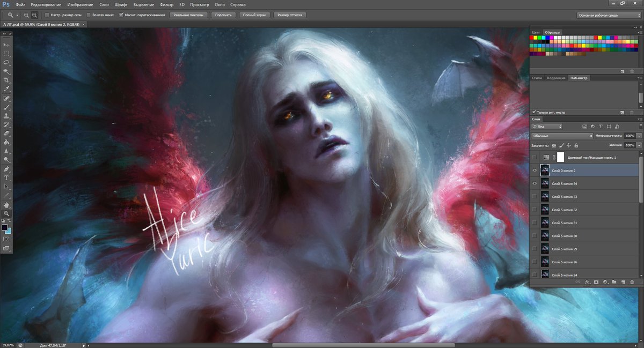Create new adjustment layer icon
644x348 pixels.
pos(605,282)
